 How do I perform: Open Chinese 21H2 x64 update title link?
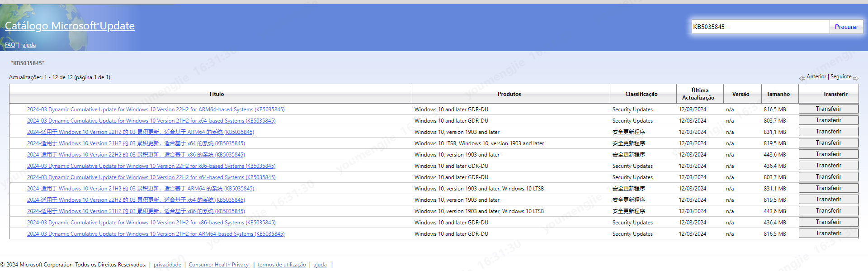click(x=136, y=143)
